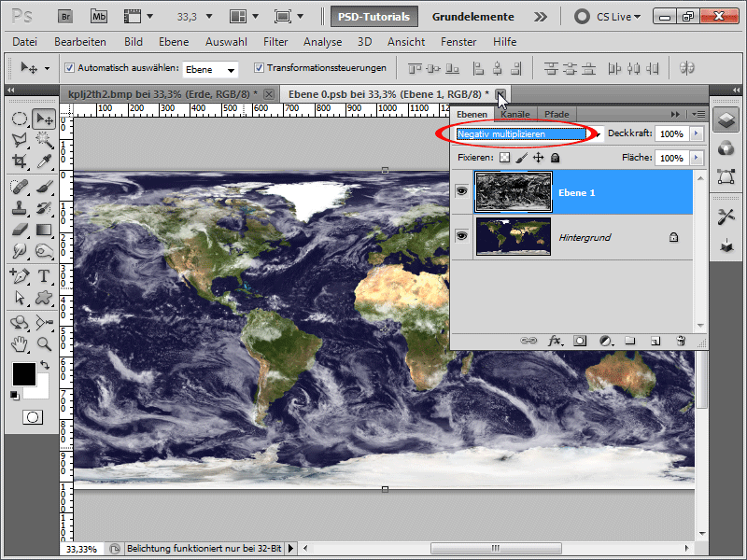
Task: Add a layer style via fx icon
Action: [x=554, y=341]
